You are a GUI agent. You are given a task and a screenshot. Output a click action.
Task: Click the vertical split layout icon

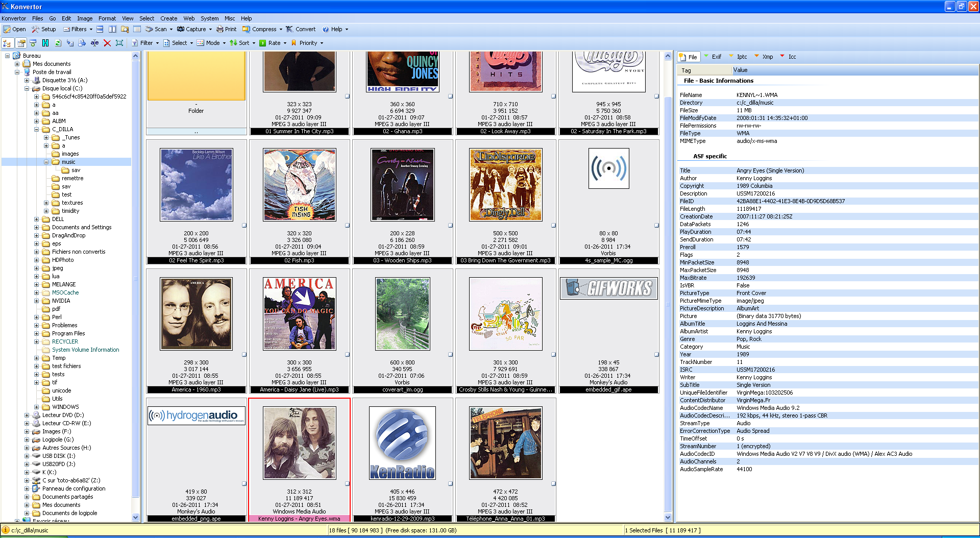tap(112, 29)
